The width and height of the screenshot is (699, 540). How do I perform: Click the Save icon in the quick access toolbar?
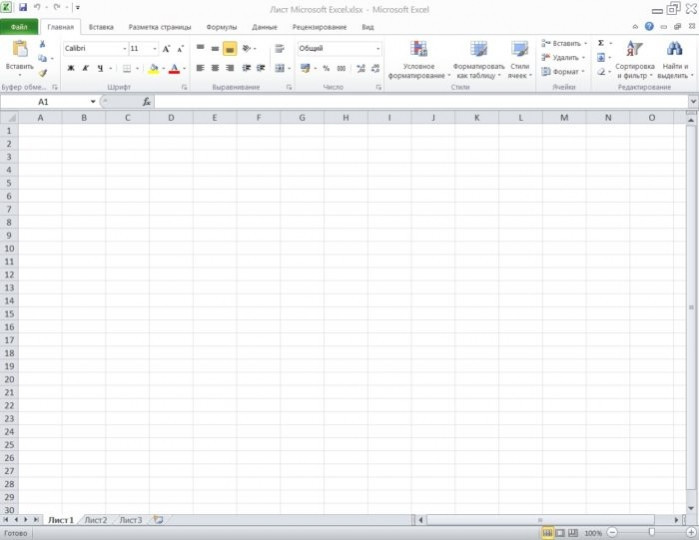(23, 8)
